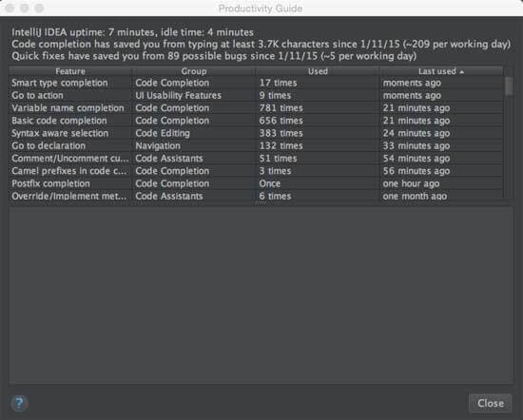Select the Syntax aware selection row
Viewport: 523px width, 420px height.
pos(256,133)
